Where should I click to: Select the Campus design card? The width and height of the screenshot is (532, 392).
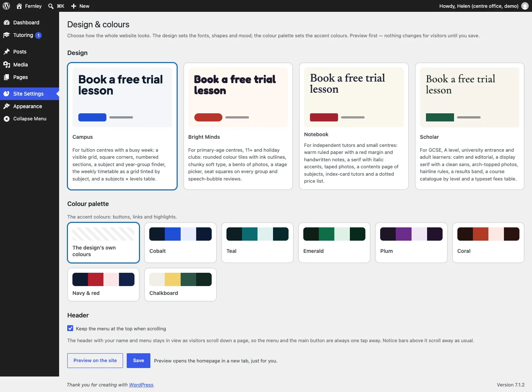click(x=122, y=126)
